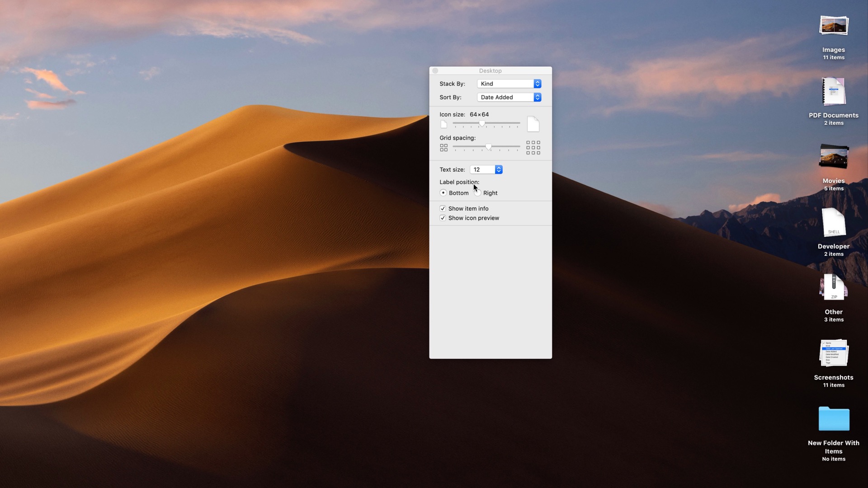Open the Stack By Kind dropdown

click(509, 84)
